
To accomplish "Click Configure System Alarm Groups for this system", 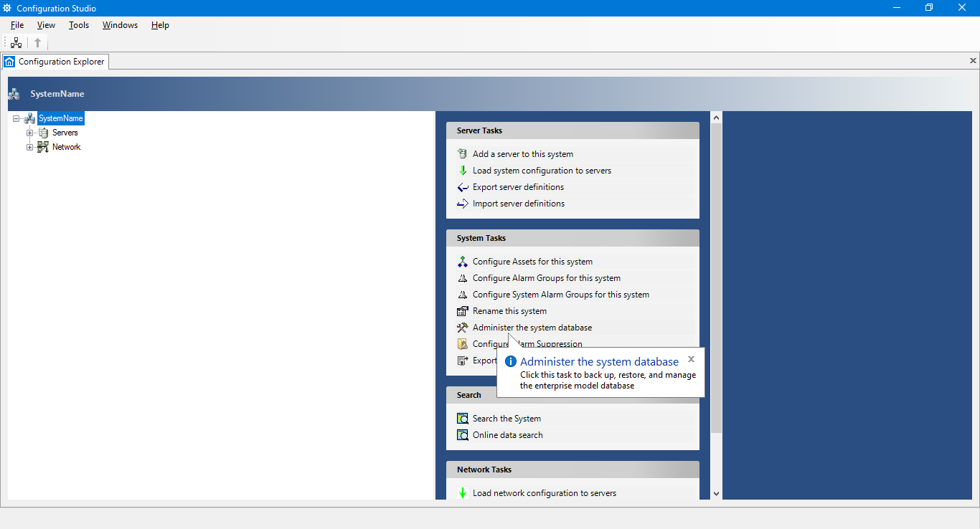I will point(561,295).
